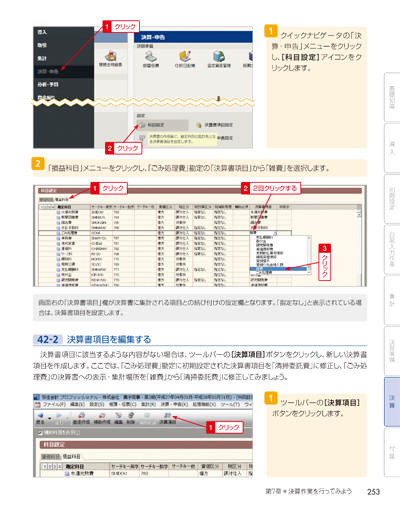Switch to 貸借科目 tab in middle screenshot
400x510 pixels.
(x=47, y=199)
